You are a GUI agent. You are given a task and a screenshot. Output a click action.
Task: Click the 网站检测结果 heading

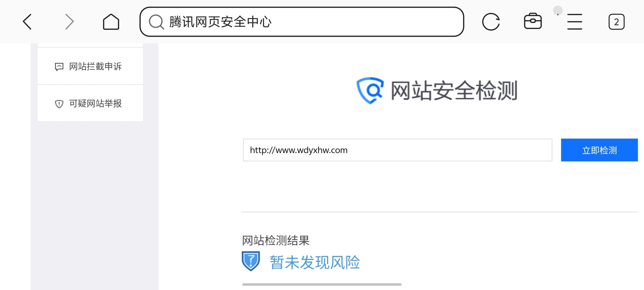[x=276, y=241]
